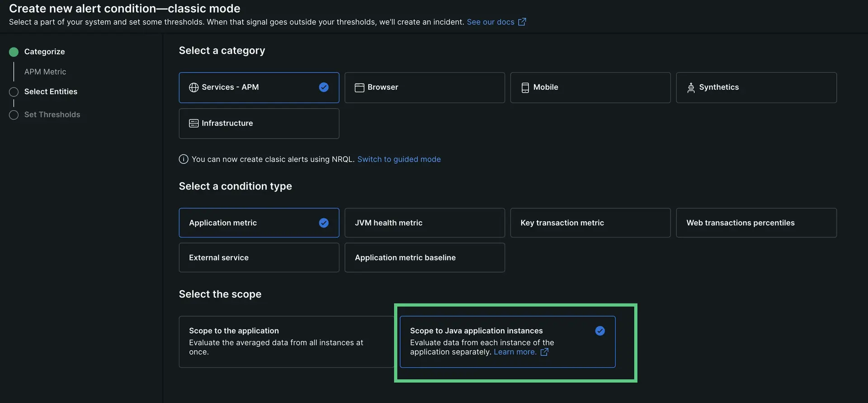The height and width of the screenshot is (403, 868).
Task: Pick the Infrastructure category
Action: point(259,123)
